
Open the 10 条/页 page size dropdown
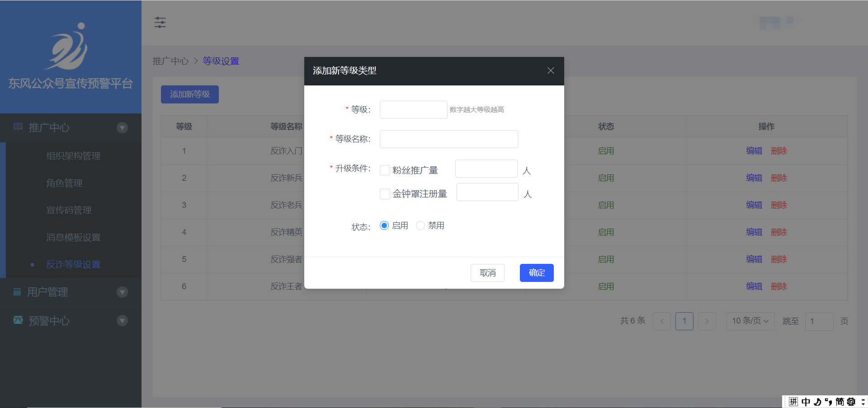coord(750,321)
